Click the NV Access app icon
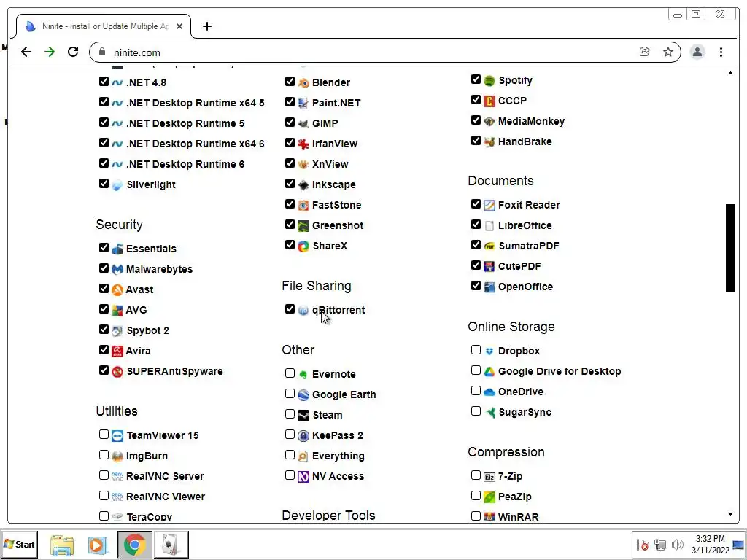This screenshot has width=747, height=560. click(303, 477)
